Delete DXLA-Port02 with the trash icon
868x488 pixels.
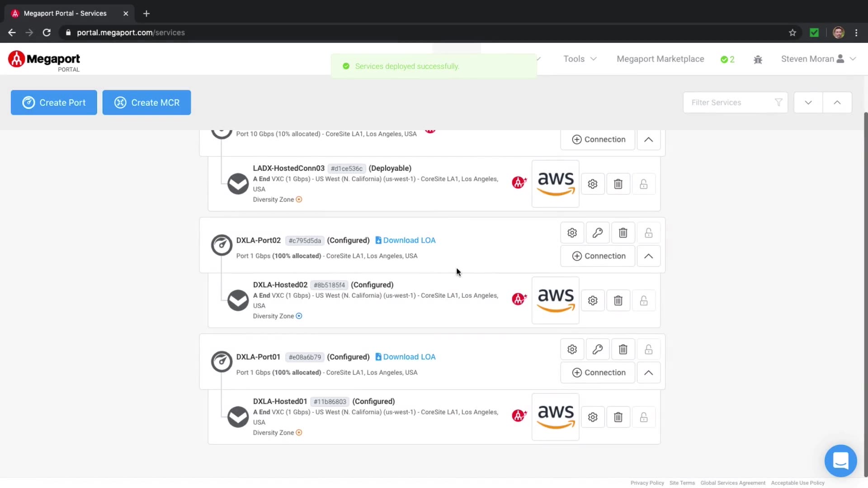coord(623,233)
